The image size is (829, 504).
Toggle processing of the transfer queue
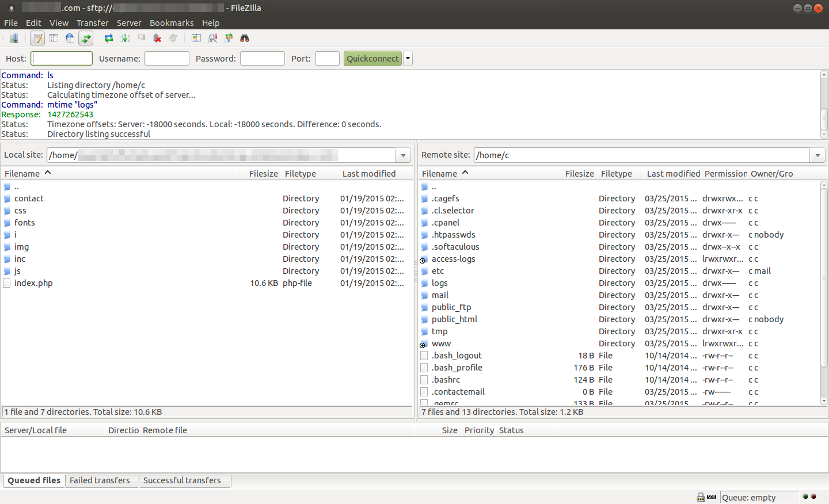(x=125, y=39)
